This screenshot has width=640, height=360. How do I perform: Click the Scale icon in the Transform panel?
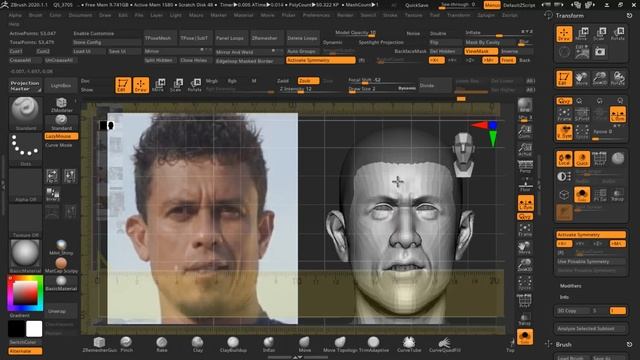point(600,34)
